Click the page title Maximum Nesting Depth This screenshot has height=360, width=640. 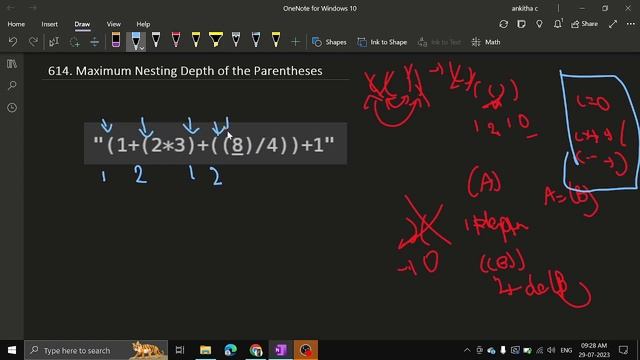click(x=185, y=71)
